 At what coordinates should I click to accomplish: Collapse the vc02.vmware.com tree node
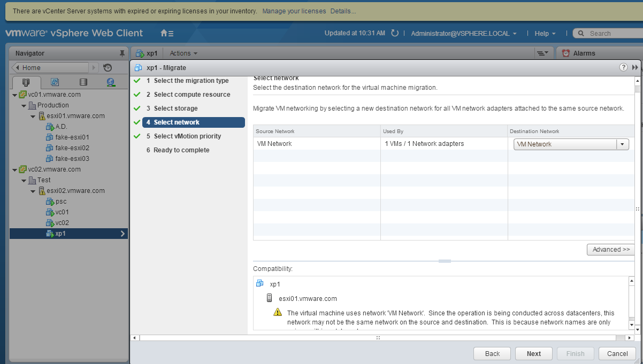pyautogui.click(x=14, y=169)
